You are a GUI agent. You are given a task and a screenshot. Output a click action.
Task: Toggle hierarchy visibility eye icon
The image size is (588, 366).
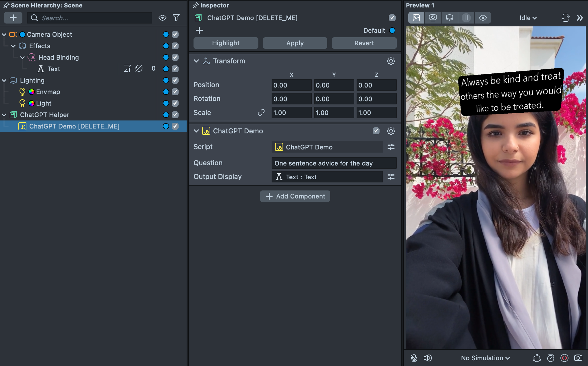pyautogui.click(x=162, y=18)
